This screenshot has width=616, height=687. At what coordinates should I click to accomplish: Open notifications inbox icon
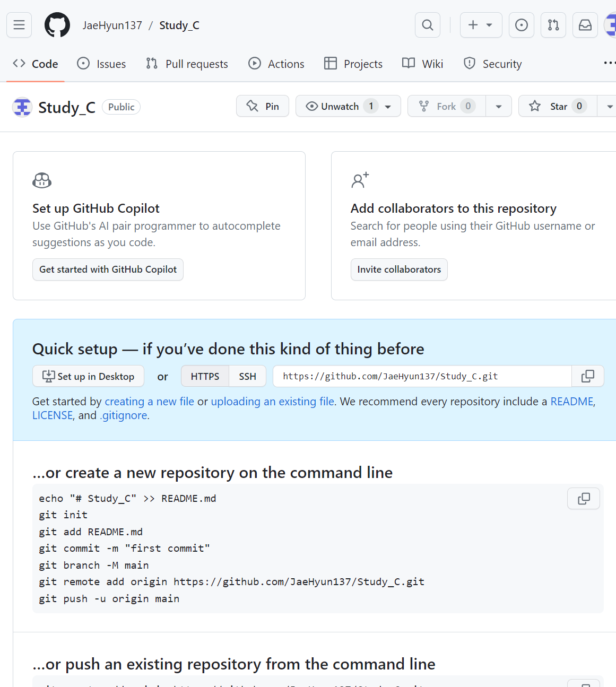pos(585,25)
